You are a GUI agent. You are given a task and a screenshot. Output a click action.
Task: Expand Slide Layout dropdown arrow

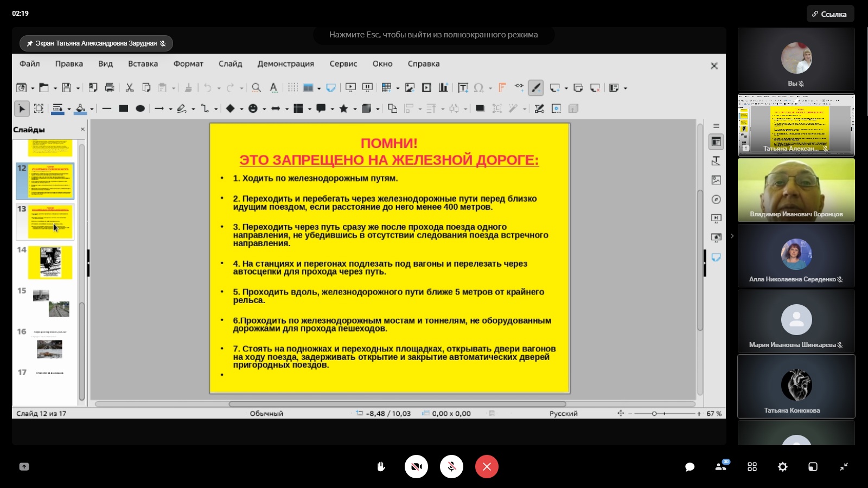[625, 88]
